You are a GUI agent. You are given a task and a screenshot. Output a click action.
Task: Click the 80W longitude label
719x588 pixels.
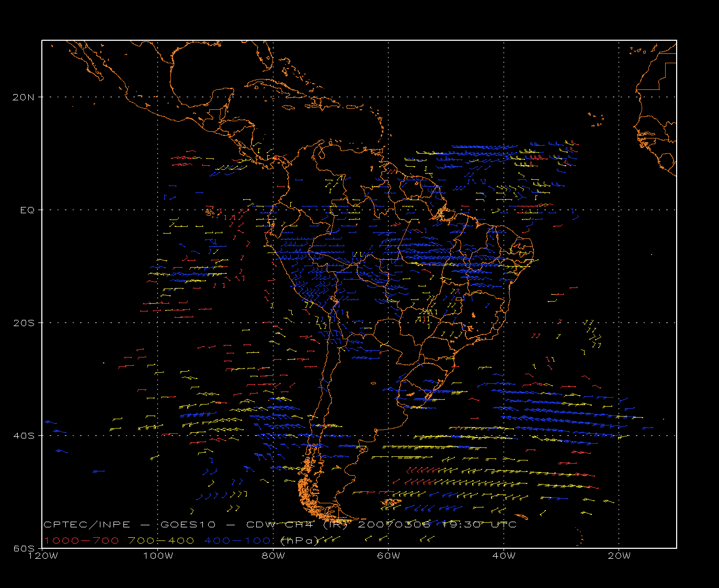click(x=273, y=556)
